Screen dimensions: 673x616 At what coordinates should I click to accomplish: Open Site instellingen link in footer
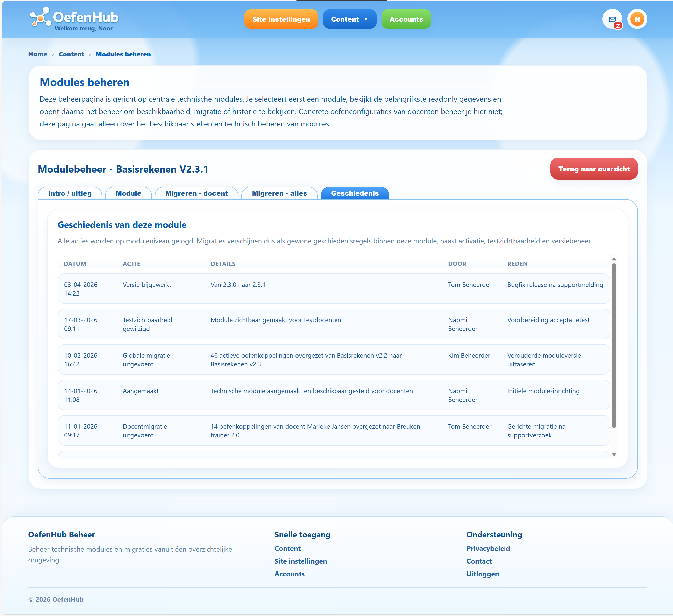point(301,561)
